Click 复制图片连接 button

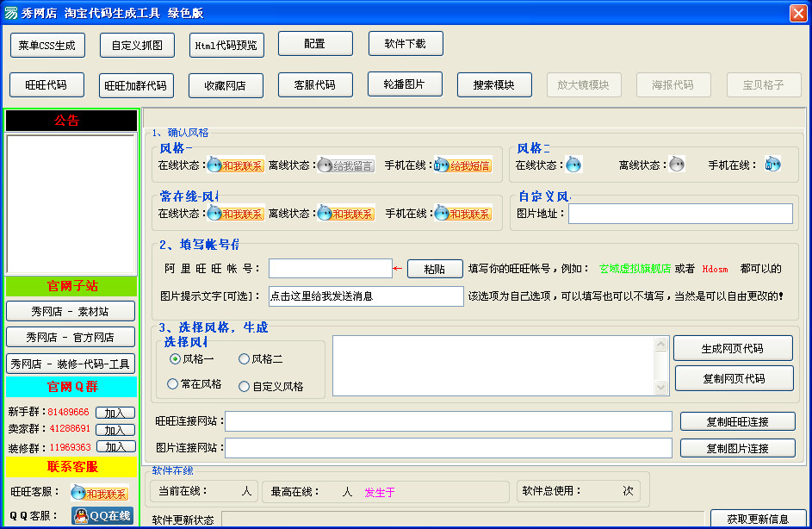click(x=737, y=448)
